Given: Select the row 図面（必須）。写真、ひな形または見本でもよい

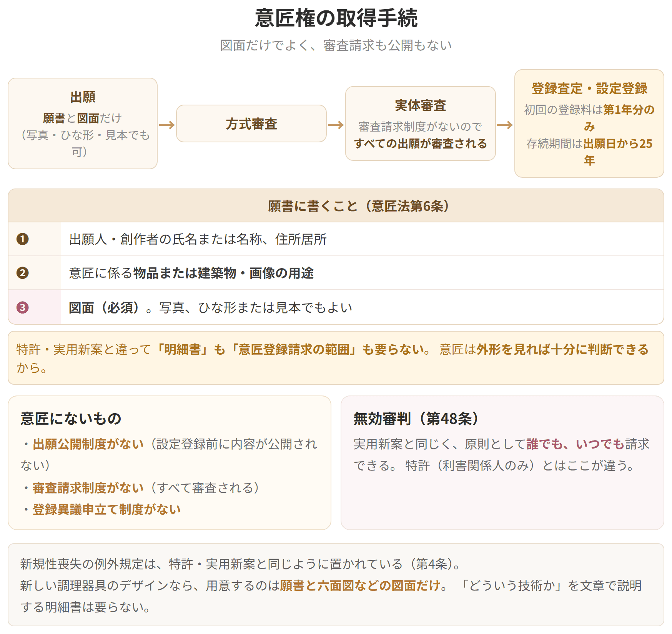Looking at the screenshot, I should (336, 307).
